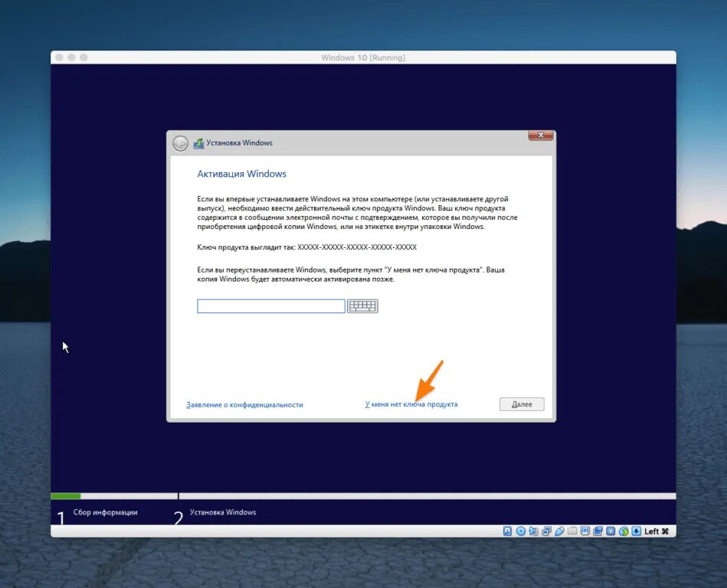The image size is (727, 588).
Task: Open 'Заявление о конфиденциальности' link
Action: (245, 404)
